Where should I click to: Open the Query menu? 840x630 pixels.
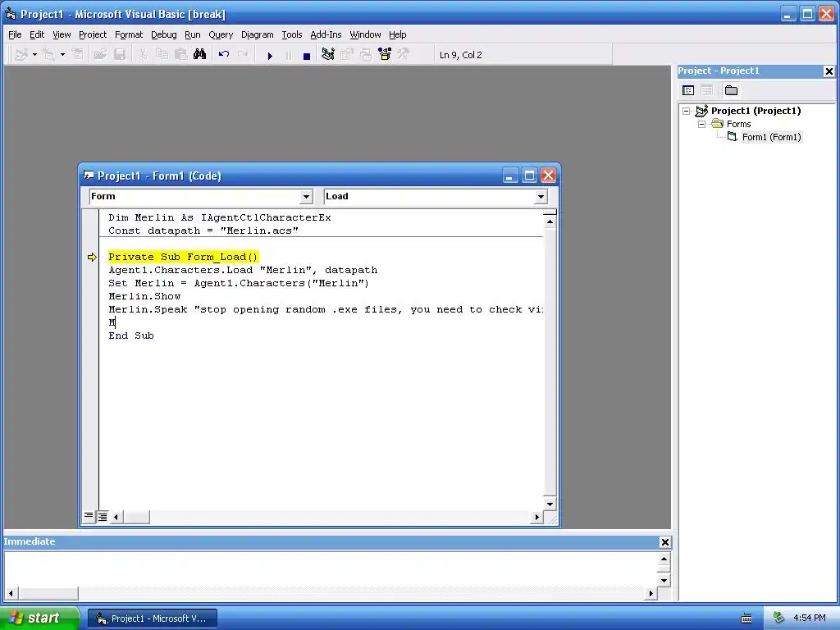pyautogui.click(x=221, y=34)
